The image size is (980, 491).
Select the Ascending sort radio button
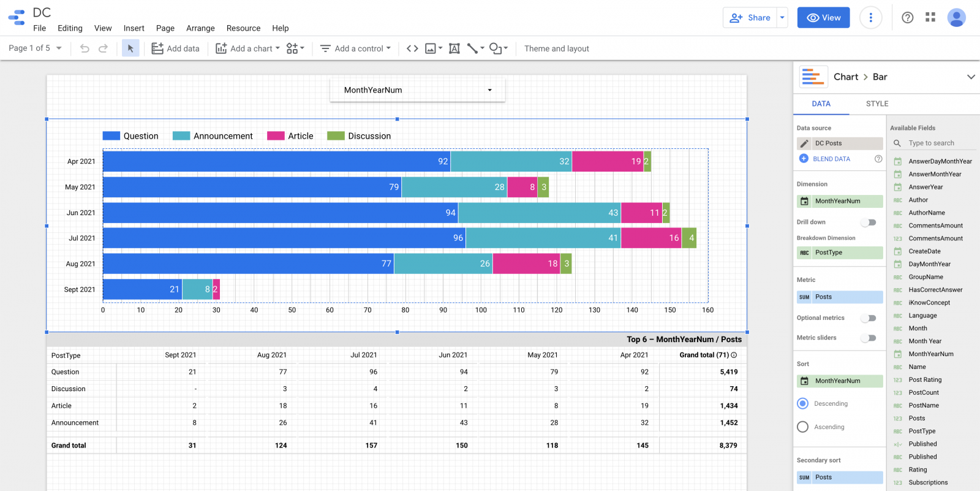click(803, 427)
